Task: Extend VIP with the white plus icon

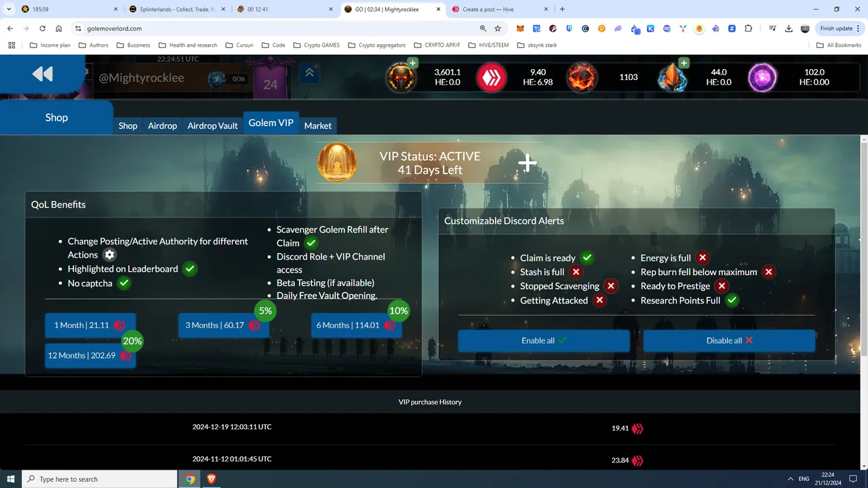Action: click(528, 163)
